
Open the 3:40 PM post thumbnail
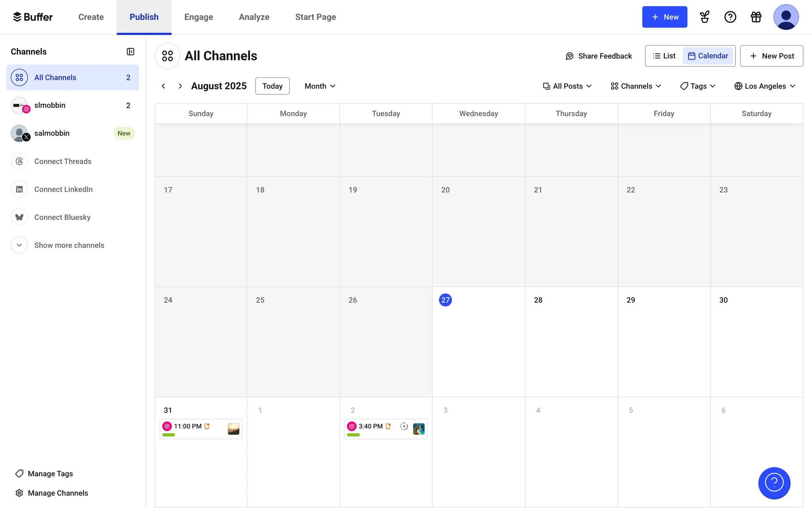click(x=418, y=429)
